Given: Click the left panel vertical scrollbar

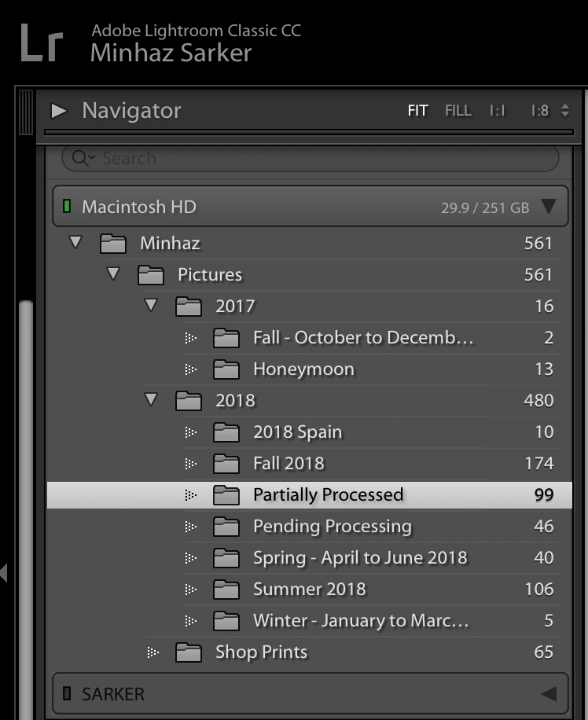Looking at the screenshot, I should tap(26, 472).
